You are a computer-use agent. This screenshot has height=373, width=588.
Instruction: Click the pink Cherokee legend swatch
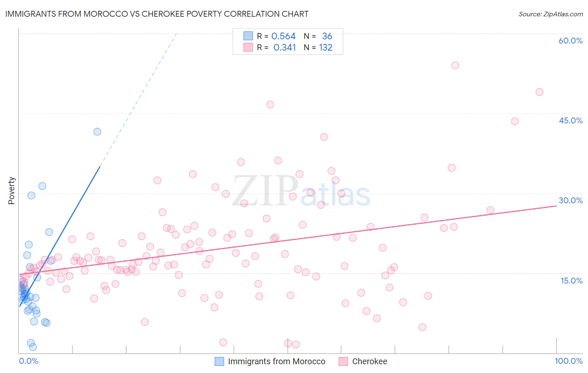point(343,361)
